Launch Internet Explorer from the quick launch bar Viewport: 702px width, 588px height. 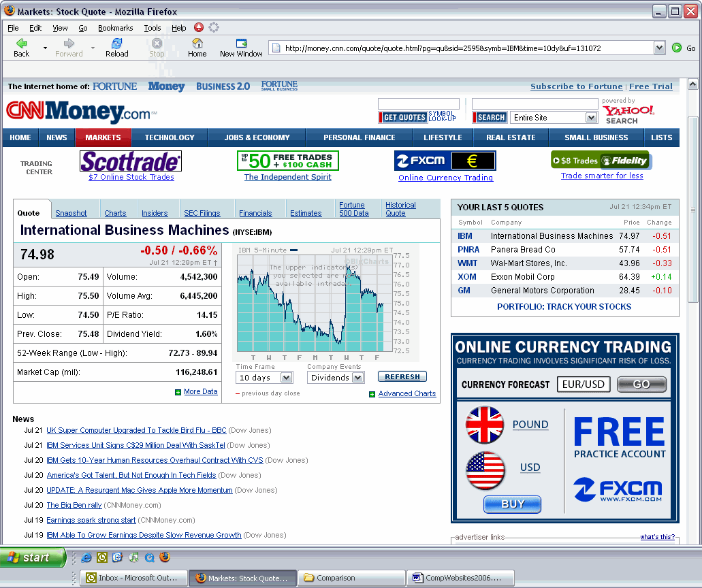pos(86,557)
